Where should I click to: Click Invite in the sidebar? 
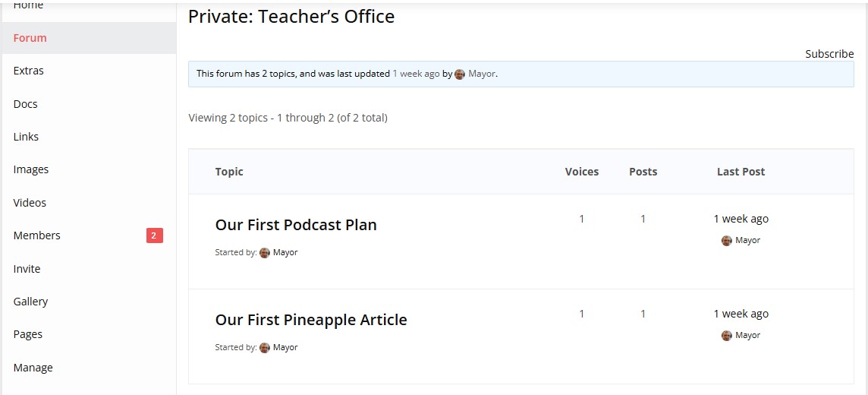27,269
